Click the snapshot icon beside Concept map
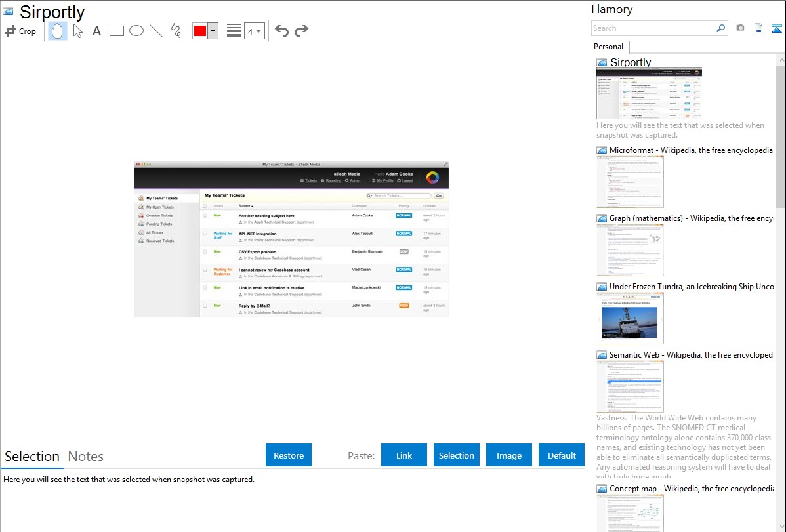Screen dimensions: 786x532 (602, 489)
